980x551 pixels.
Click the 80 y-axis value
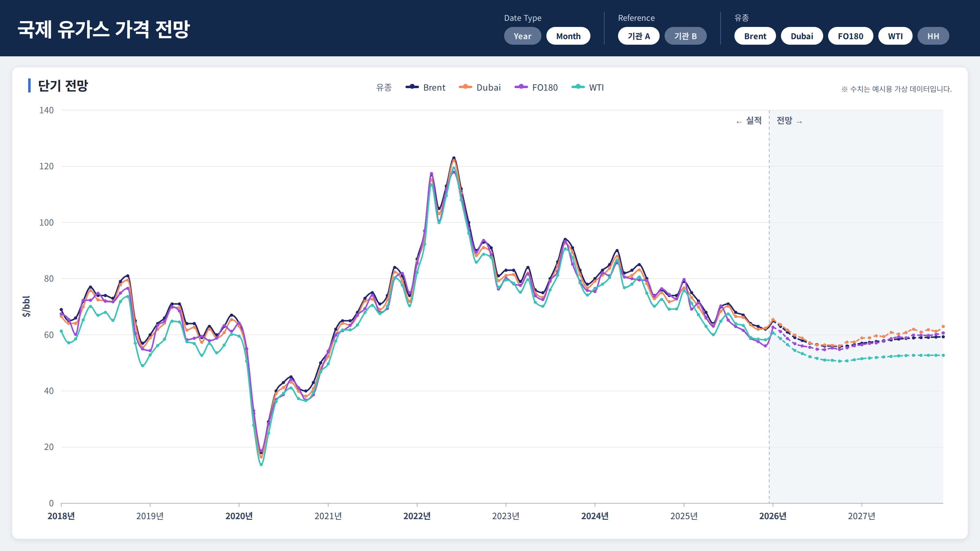click(49, 279)
